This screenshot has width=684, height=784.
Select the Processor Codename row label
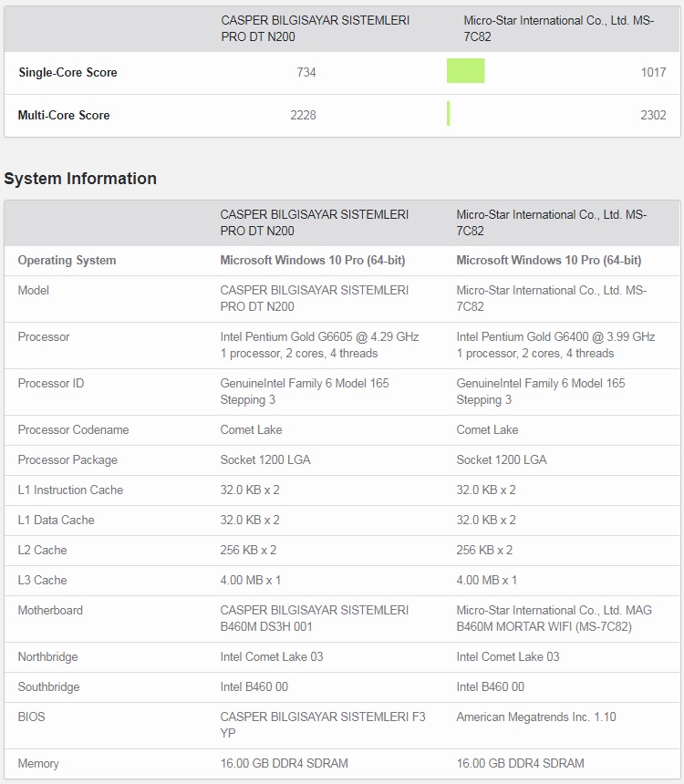(x=73, y=430)
